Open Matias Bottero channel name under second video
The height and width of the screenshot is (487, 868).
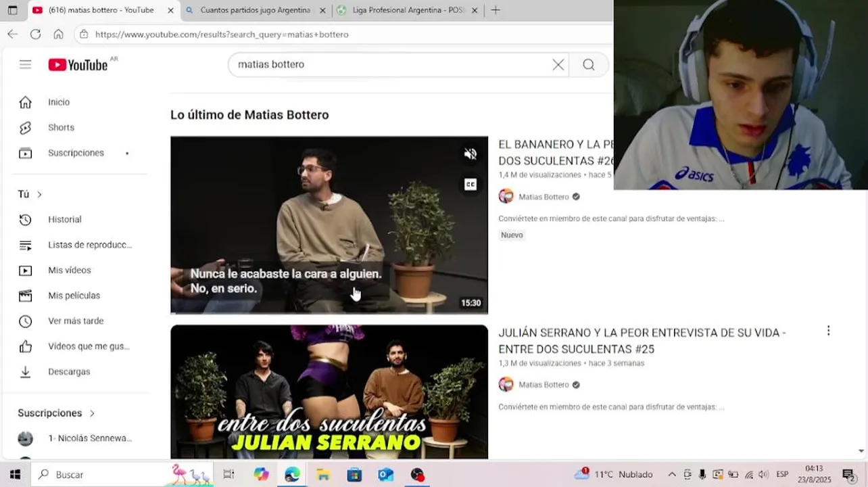tap(544, 385)
